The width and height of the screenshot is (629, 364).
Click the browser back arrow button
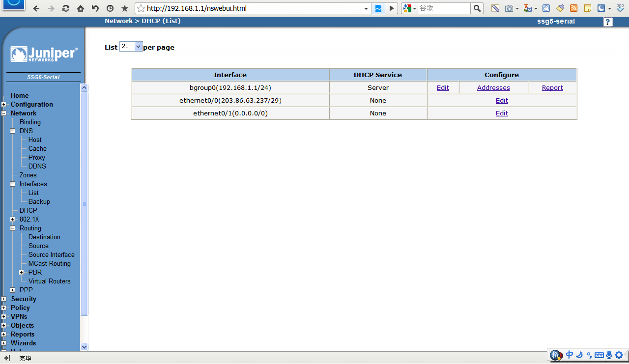click(x=36, y=8)
